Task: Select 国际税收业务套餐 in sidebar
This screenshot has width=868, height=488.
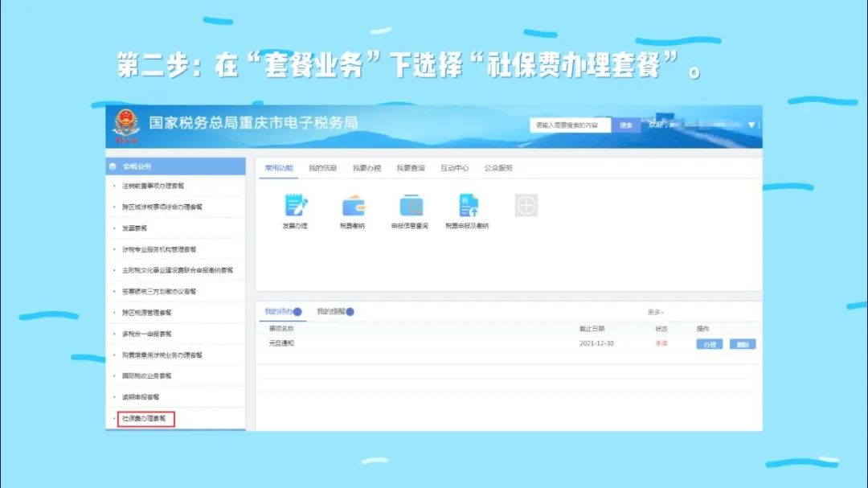Action: click(x=147, y=376)
